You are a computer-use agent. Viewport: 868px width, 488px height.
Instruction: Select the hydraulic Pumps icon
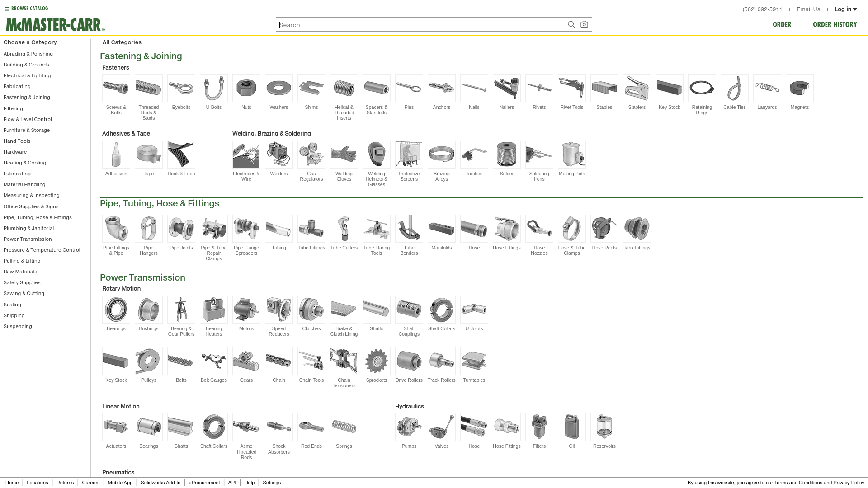[x=409, y=427]
